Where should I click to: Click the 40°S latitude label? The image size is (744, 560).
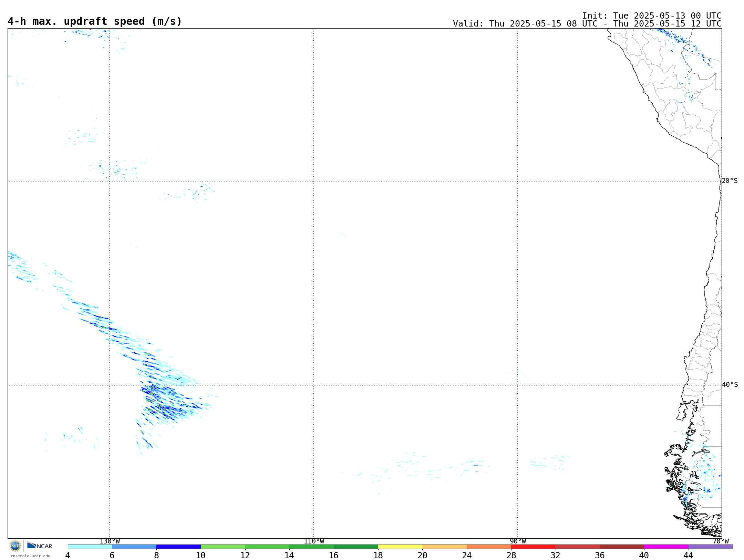coord(730,385)
